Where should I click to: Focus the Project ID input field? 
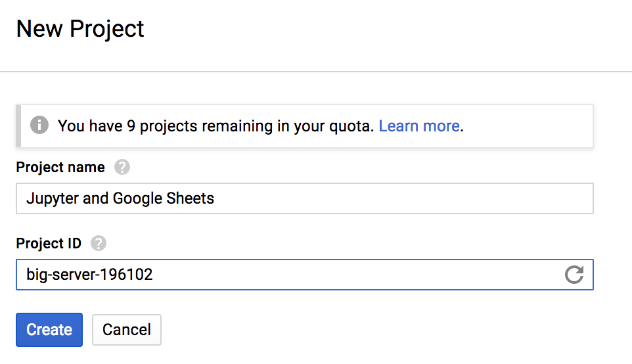coord(305,275)
